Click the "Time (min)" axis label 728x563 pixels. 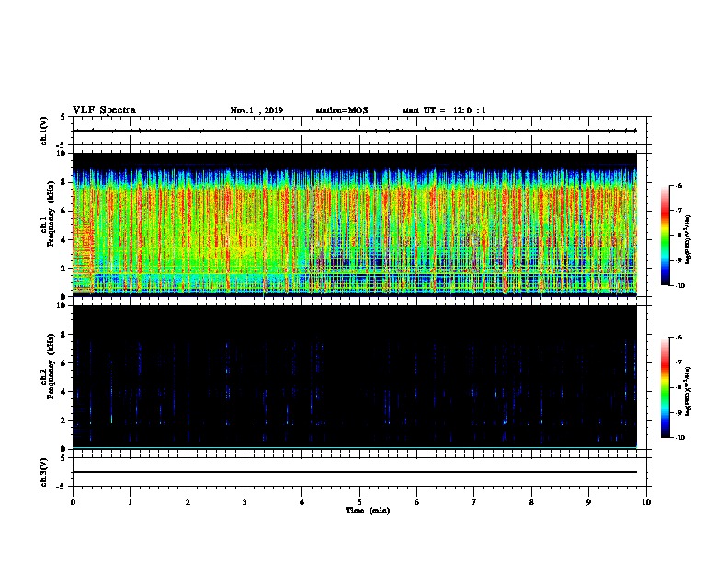click(x=368, y=511)
